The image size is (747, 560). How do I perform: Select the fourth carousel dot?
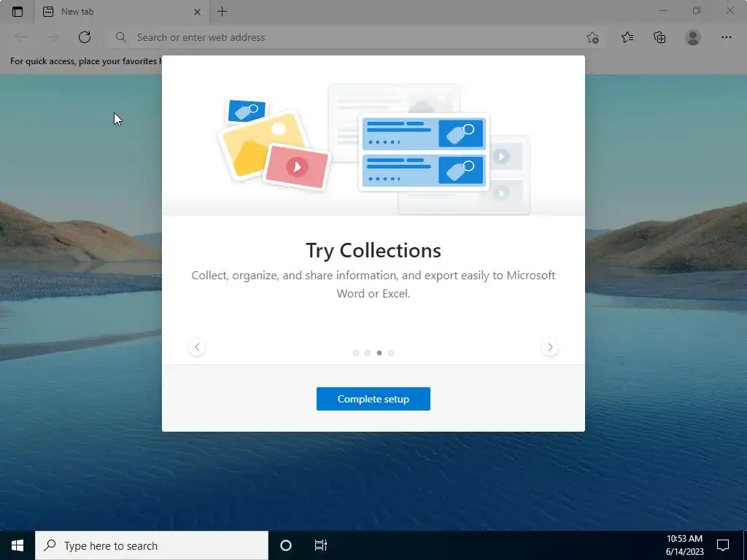391,353
